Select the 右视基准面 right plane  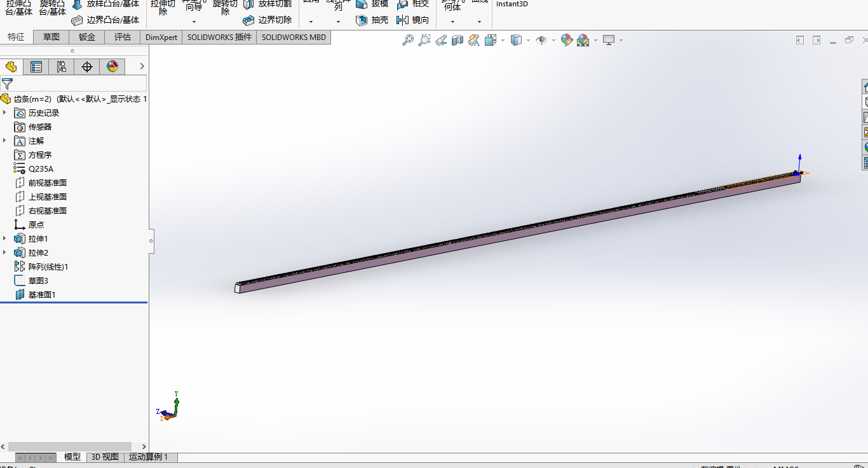40,210
